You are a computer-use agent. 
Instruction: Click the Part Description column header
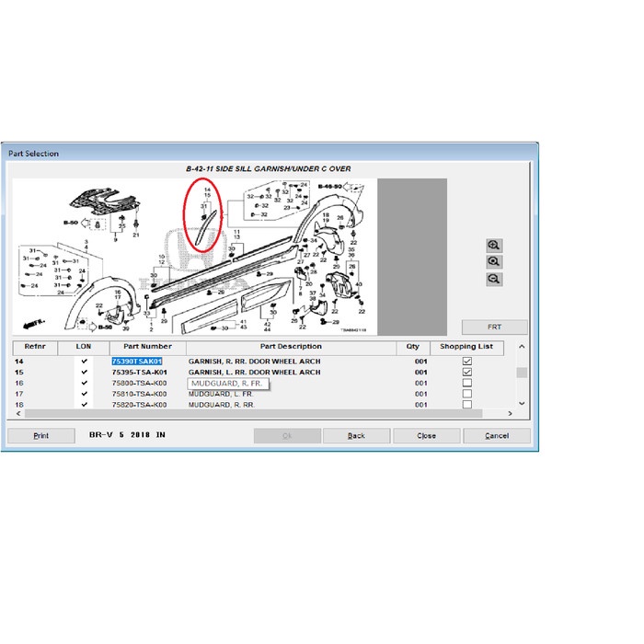click(291, 347)
